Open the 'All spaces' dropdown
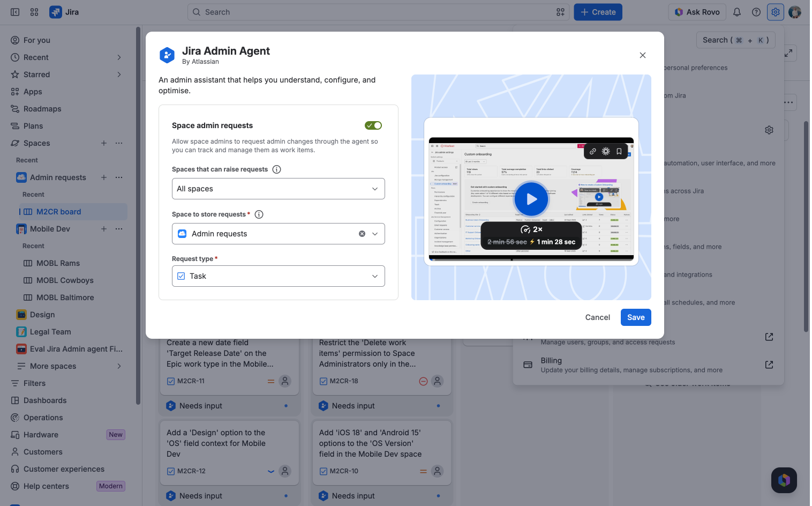Image resolution: width=812 pixels, height=506 pixels. pyautogui.click(x=279, y=189)
